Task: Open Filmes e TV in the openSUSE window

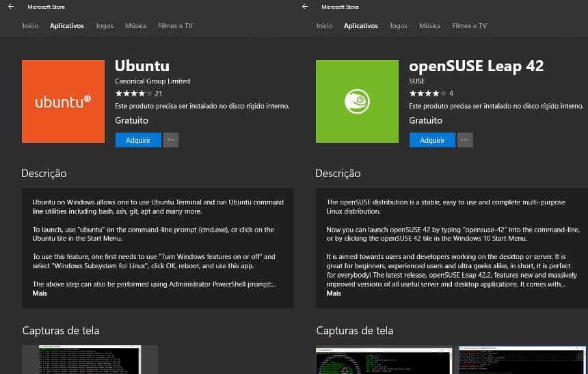Action: coord(469,26)
